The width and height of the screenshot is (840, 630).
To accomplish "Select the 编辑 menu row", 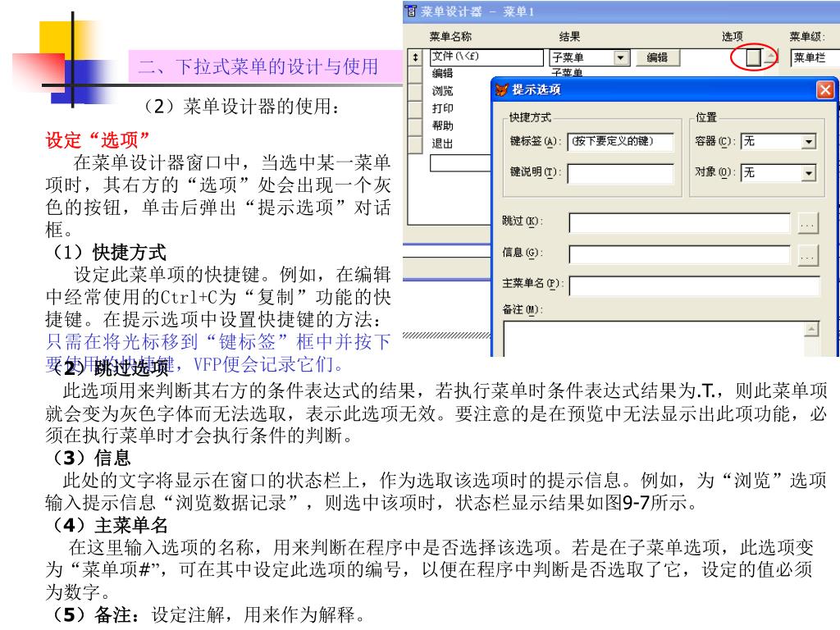I will [442, 74].
